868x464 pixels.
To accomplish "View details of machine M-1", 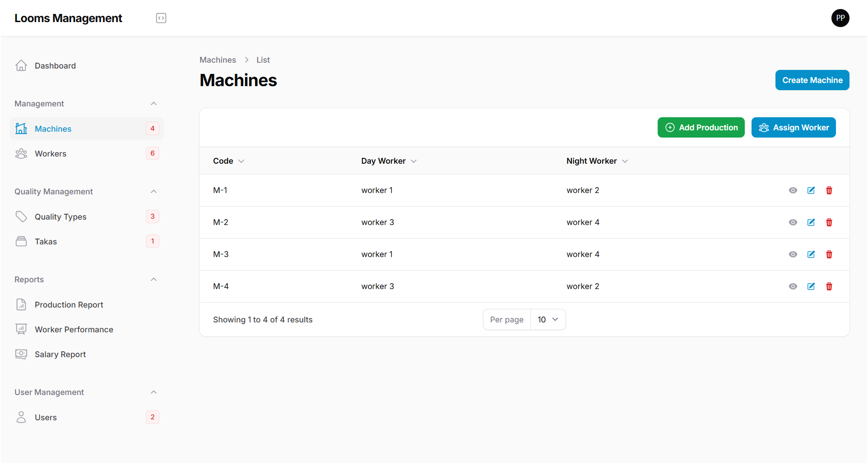I will point(793,190).
